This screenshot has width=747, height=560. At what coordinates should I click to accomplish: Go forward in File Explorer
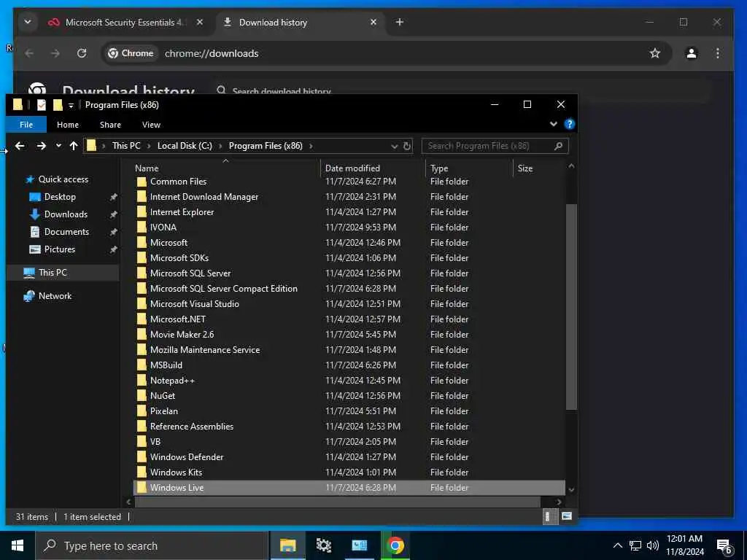click(42, 146)
